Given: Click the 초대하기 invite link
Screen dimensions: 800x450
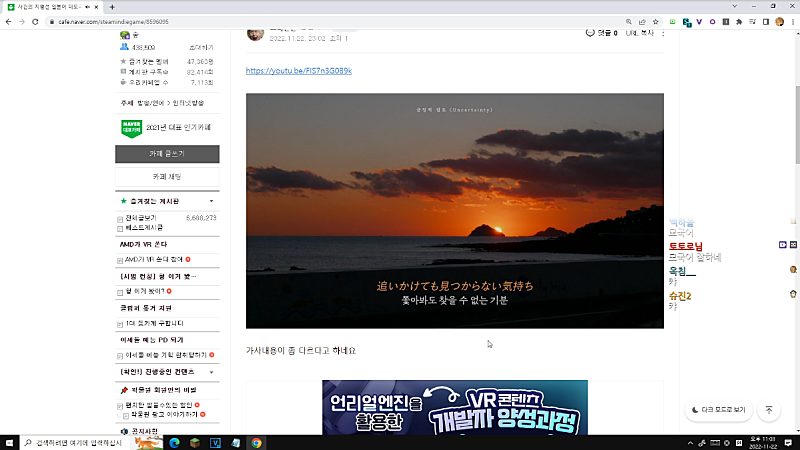Looking at the screenshot, I should pos(201,47).
